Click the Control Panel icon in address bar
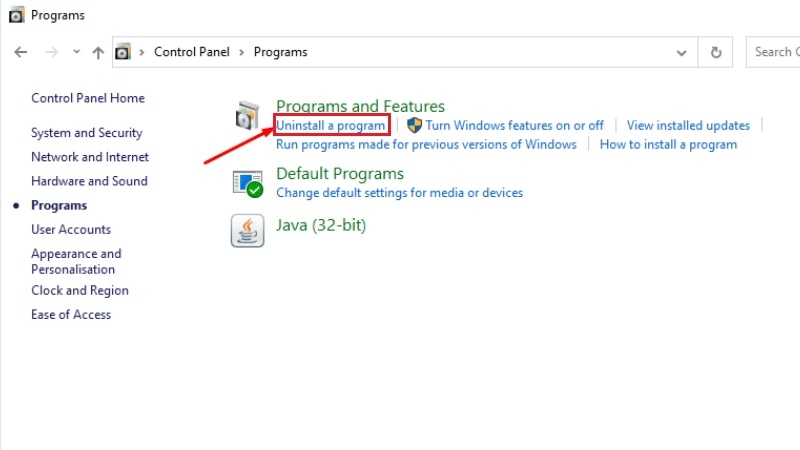The height and width of the screenshot is (450, 800). pos(123,52)
